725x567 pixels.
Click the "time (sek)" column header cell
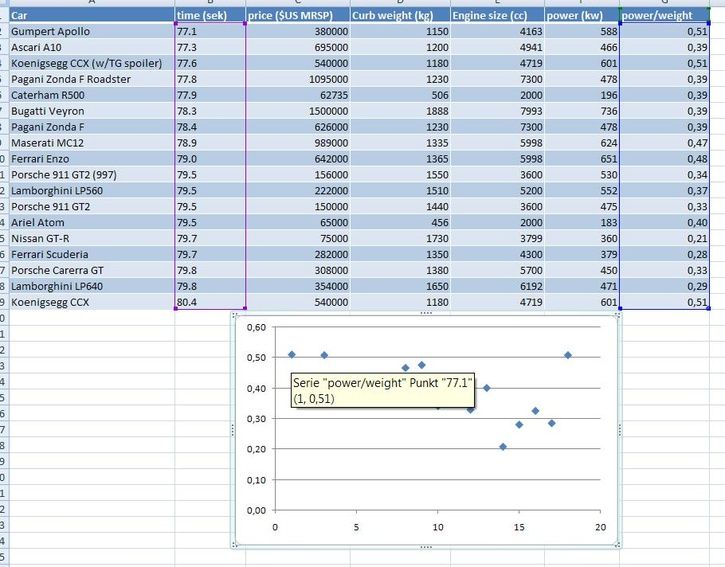pyautogui.click(x=209, y=16)
